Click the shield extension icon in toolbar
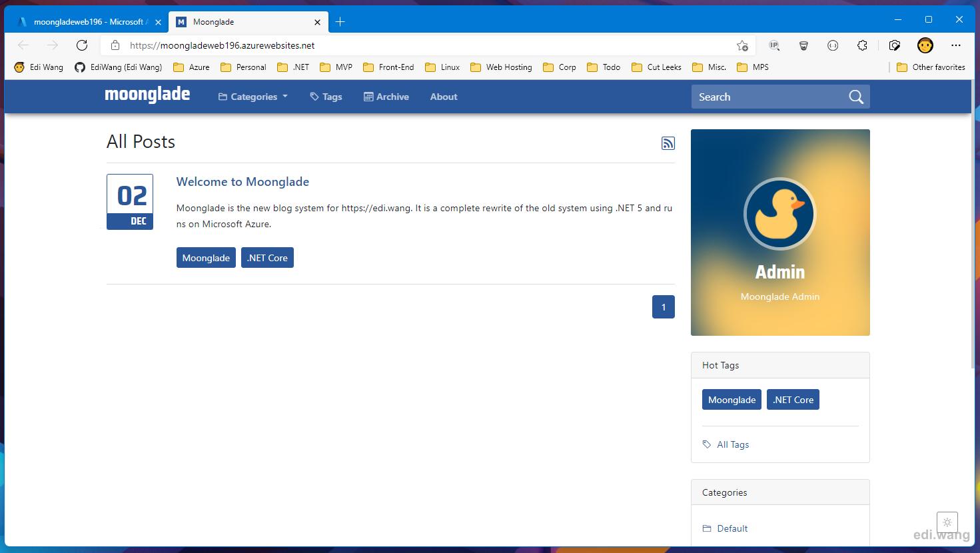This screenshot has width=980, height=553. 803,45
